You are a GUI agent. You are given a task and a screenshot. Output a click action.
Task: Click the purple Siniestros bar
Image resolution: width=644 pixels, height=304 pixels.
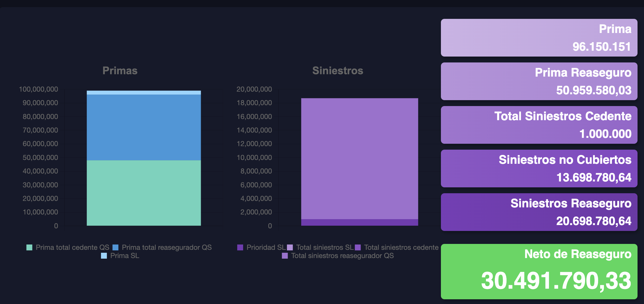point(360,159)
